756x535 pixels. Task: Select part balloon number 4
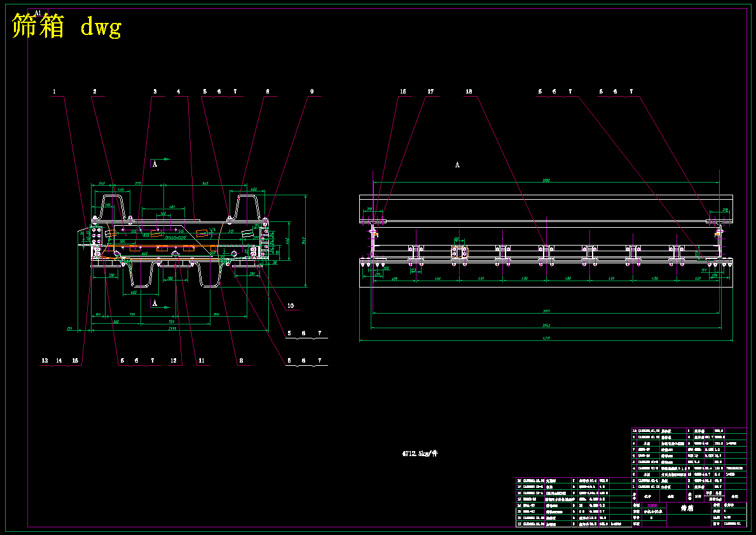click(x=179, y=91)
